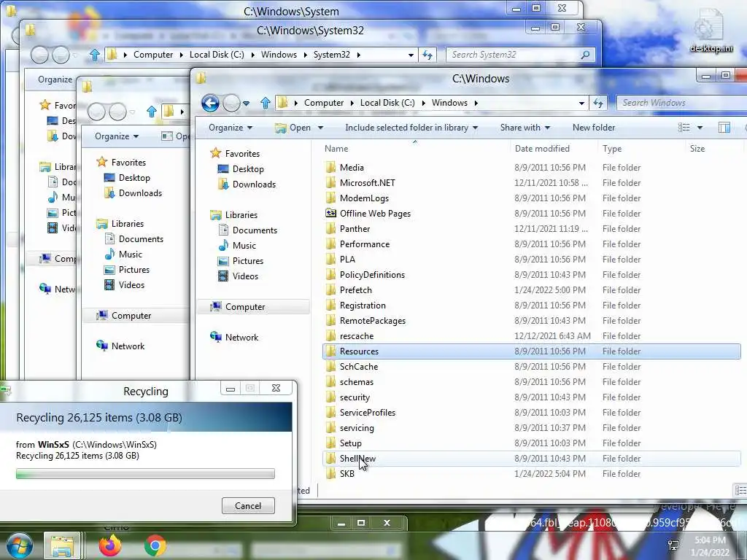747x560 pixels.
Task: Expand System32 address bar history dropdown
Action: (411, 55)
